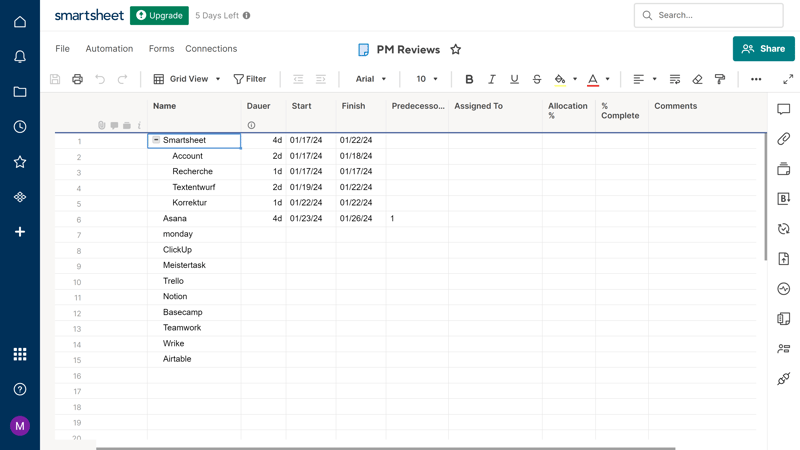800x450 pixels.
Task: Open text color dropdown arrow
Action: (x=608, y=79)
